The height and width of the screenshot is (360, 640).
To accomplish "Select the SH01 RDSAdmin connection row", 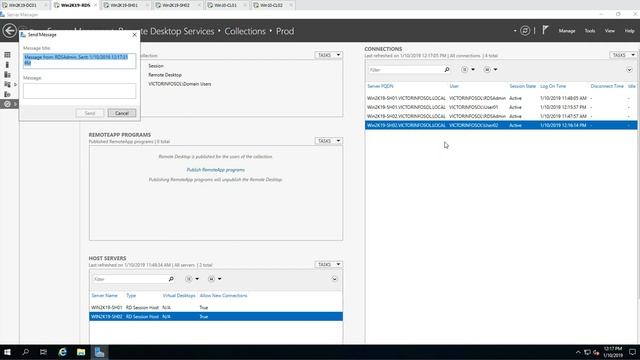I will click(501, 98).
